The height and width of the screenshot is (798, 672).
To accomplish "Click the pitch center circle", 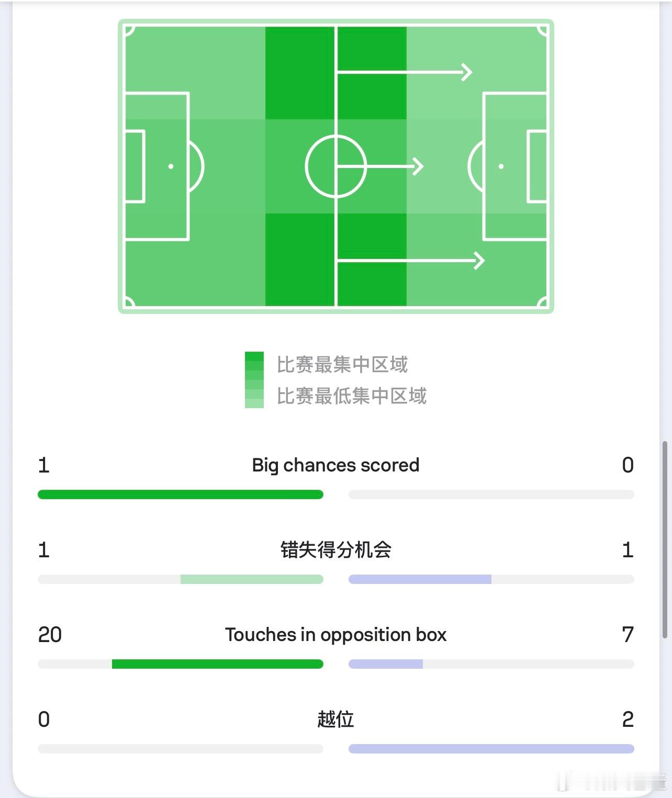I will coord(335,166).
